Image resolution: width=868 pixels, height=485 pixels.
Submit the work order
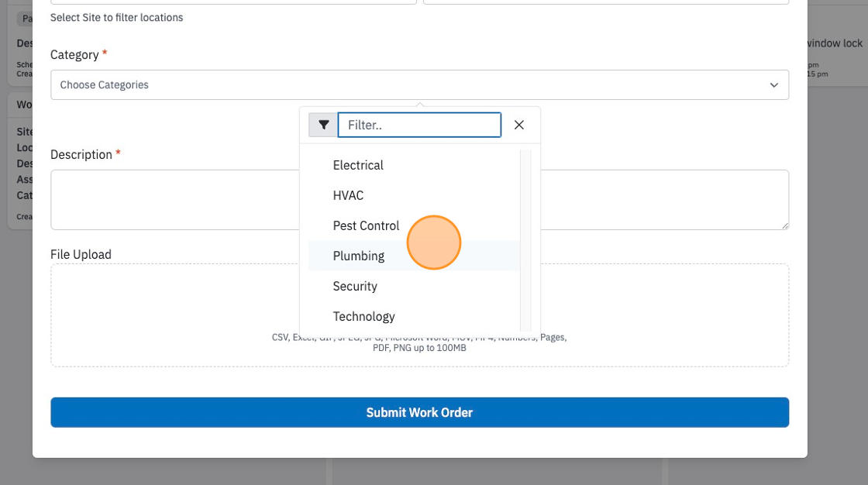tap(419, 412)
